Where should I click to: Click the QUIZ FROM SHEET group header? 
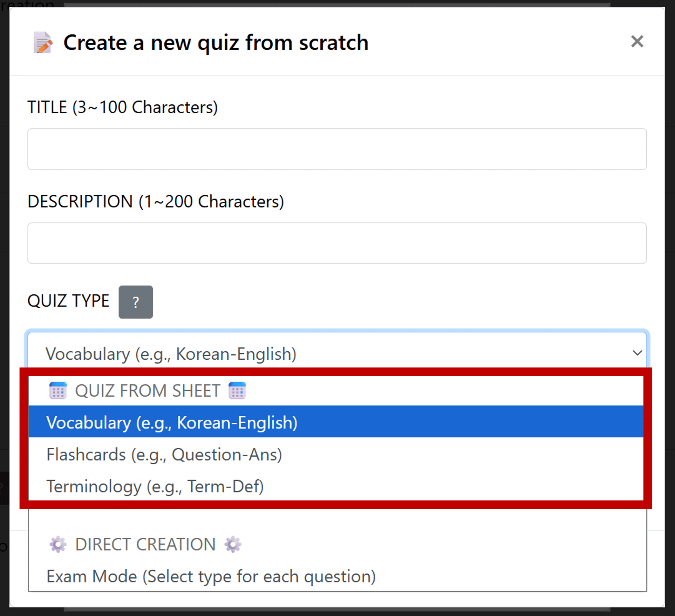[x=147, y=391]
